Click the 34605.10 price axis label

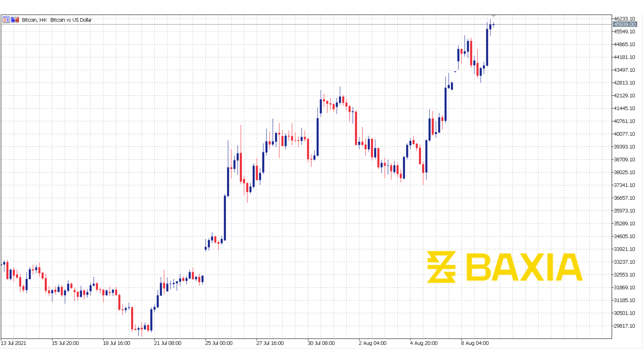pos(624,236)
